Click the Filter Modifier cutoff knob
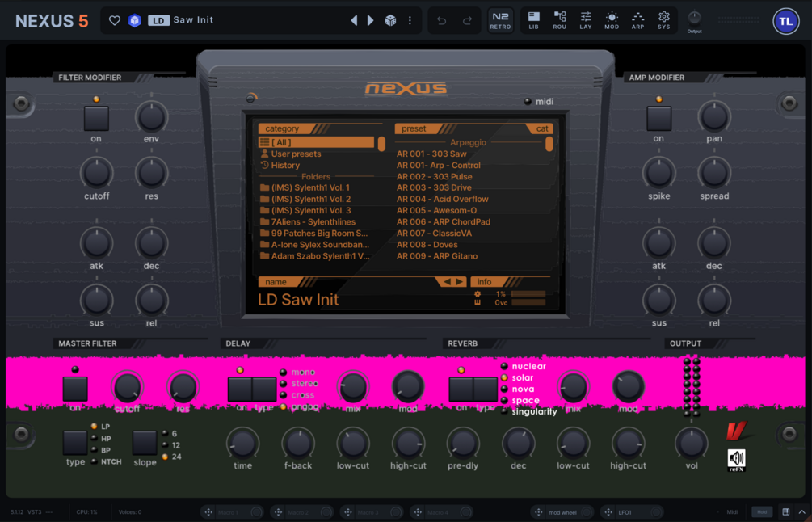The height and width of the screenshot is (522, 812). tap(96, 173)
